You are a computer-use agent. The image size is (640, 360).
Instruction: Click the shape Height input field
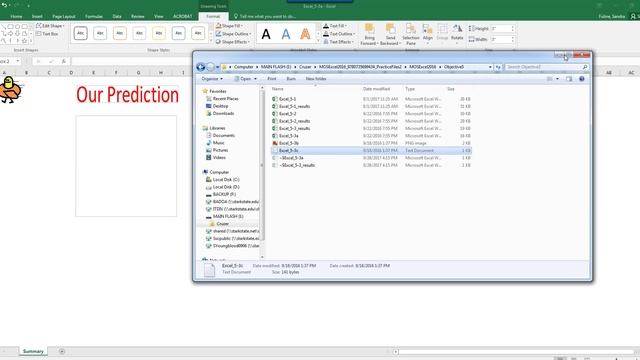[x=500, y=29]
